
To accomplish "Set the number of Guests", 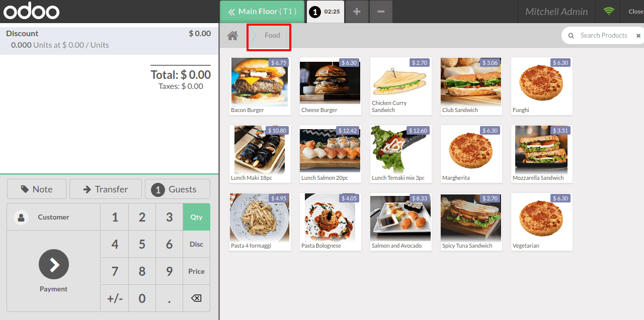I will [178, 189].
